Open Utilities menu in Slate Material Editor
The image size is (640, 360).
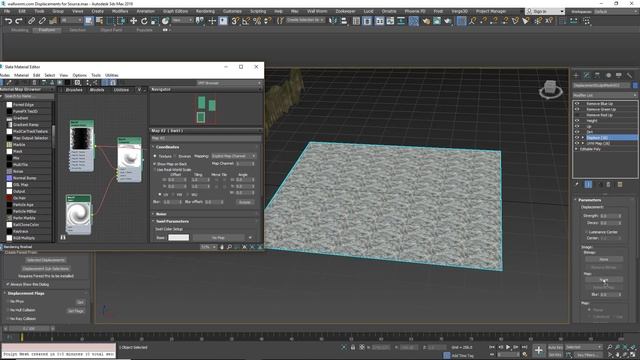point(111,76)
